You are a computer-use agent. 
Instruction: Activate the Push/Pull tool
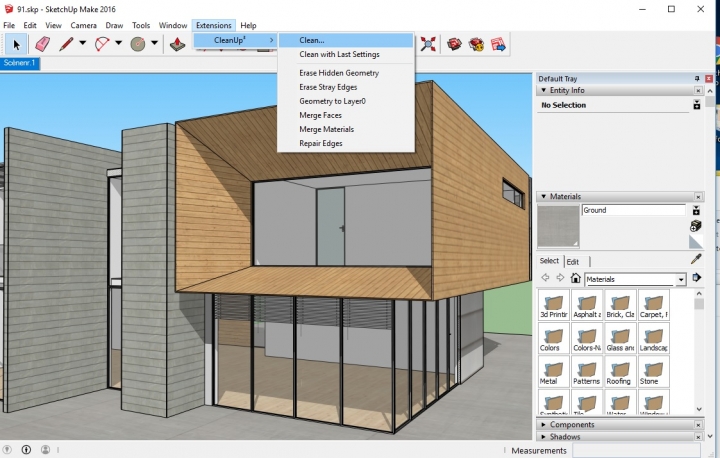click(177, 44)
